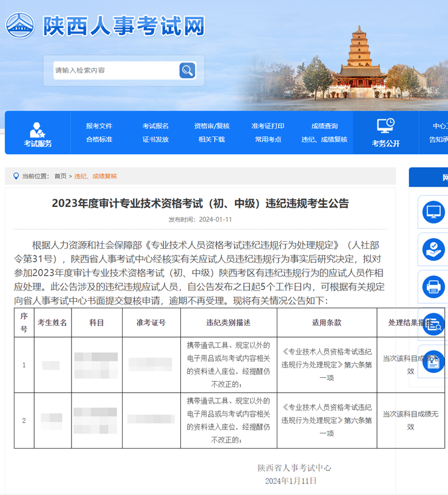Open 证书发放 navigation link
The width and height of the screenshot is (448, 495).
coord(156,139)
